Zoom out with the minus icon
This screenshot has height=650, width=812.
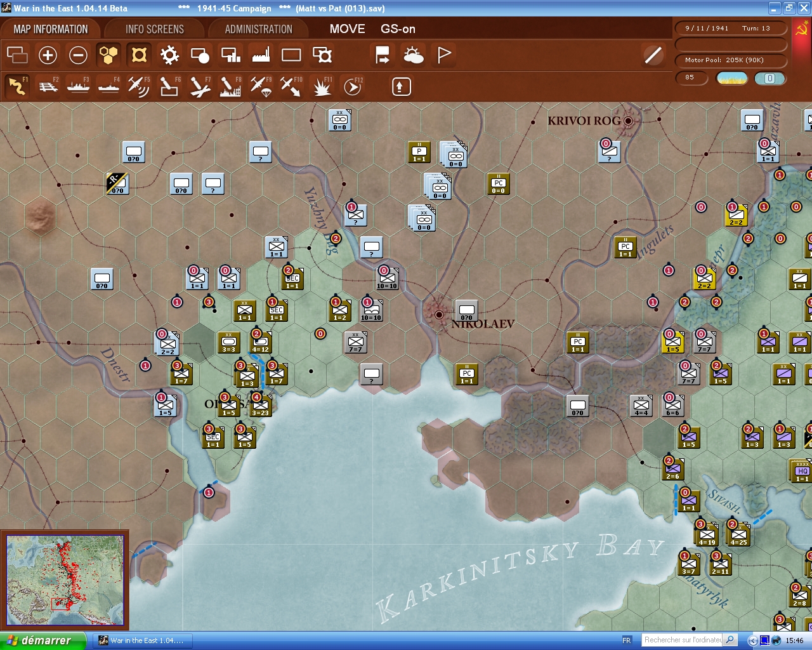pos(78,55)
